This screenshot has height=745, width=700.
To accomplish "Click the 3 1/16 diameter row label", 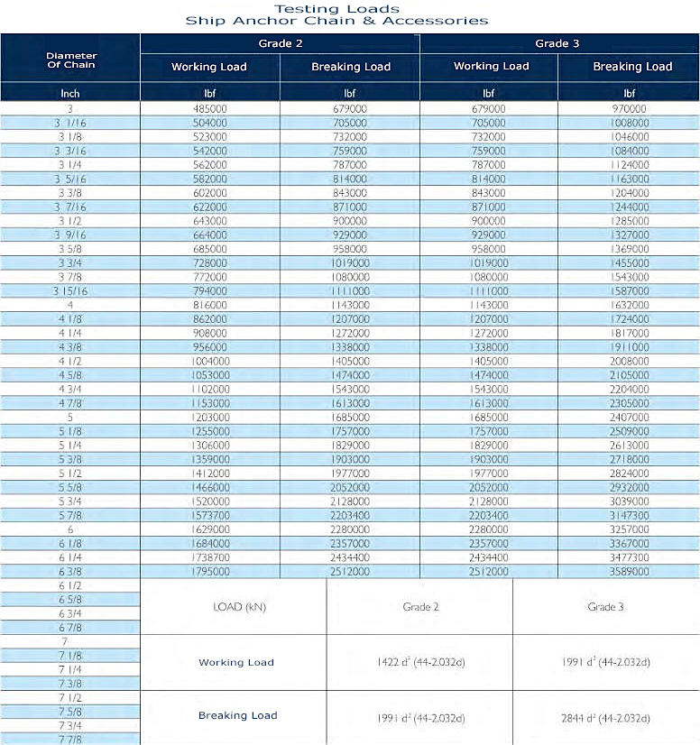I will tap(70, 123).
